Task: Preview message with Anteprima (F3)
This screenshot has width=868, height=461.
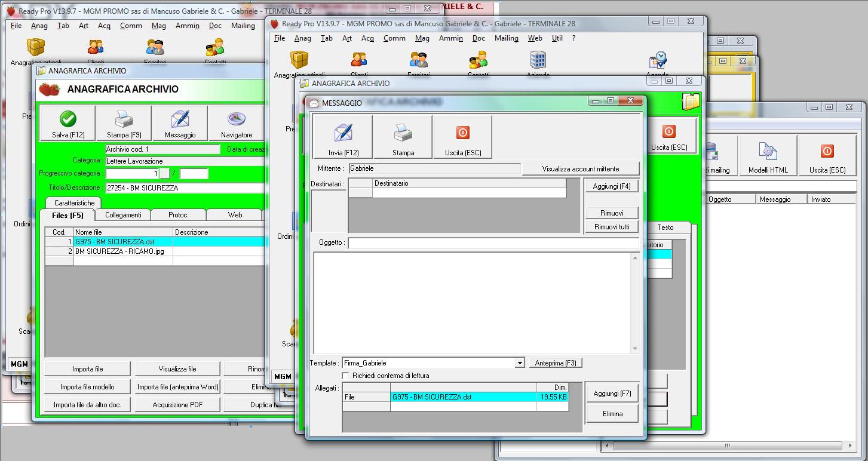Action: click(555, 363)
